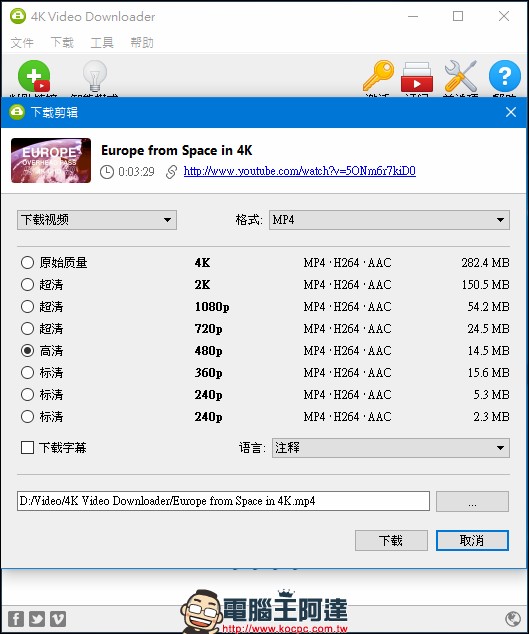This screenshot has width=529, height=634.
Task: Open the 工具 menu
Action: coord(102,42)
